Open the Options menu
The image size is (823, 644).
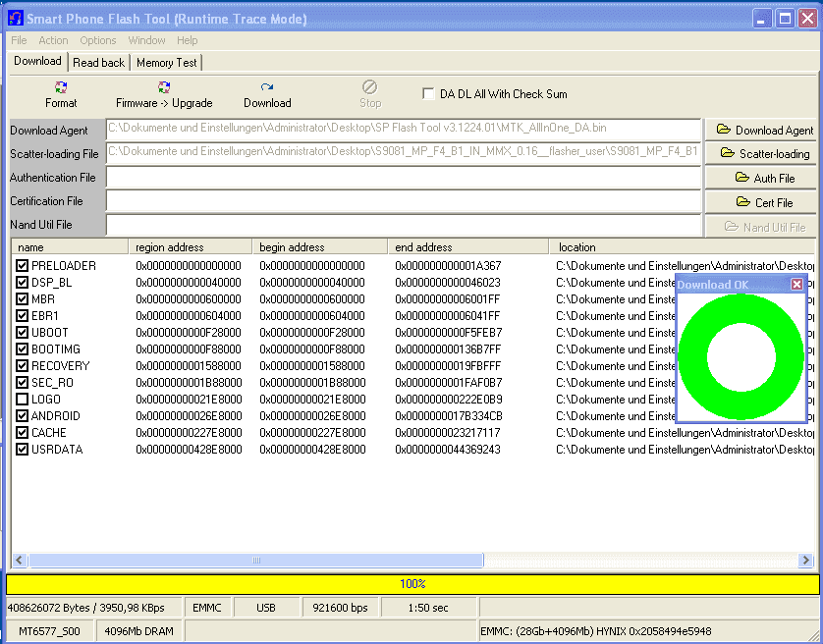click(97, 40)
